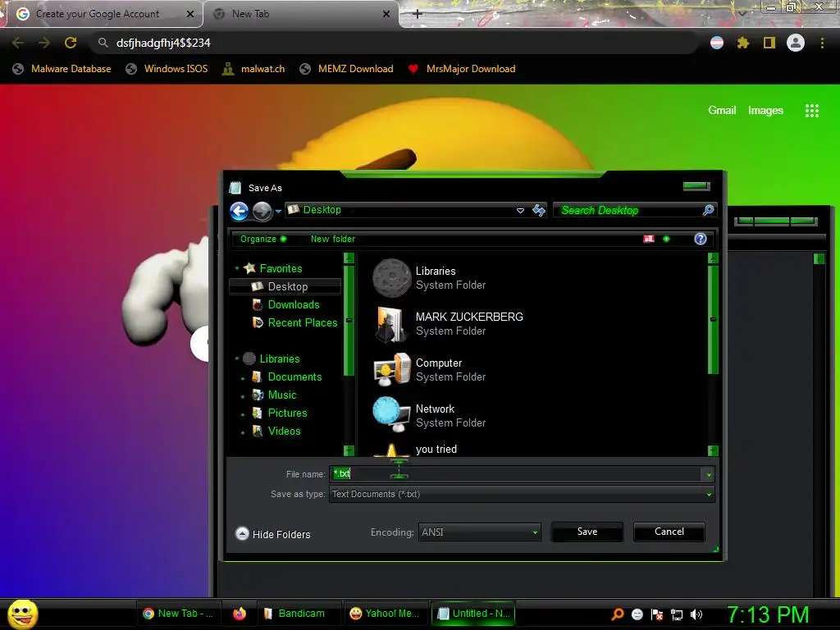Toggle Chrome side panel icon

point(769,43)
